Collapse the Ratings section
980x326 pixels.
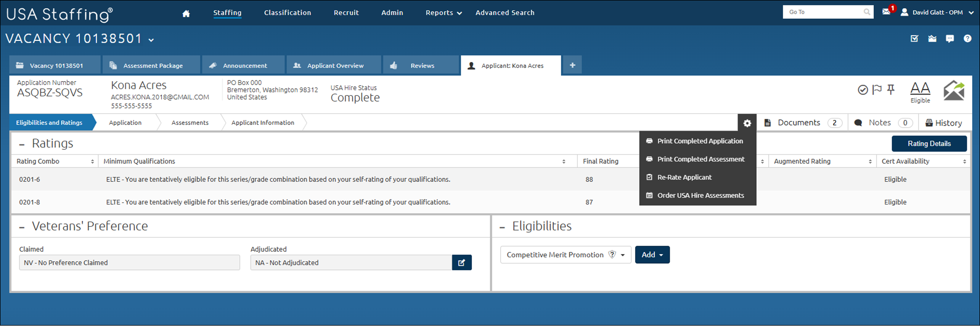tap(22, 145)
